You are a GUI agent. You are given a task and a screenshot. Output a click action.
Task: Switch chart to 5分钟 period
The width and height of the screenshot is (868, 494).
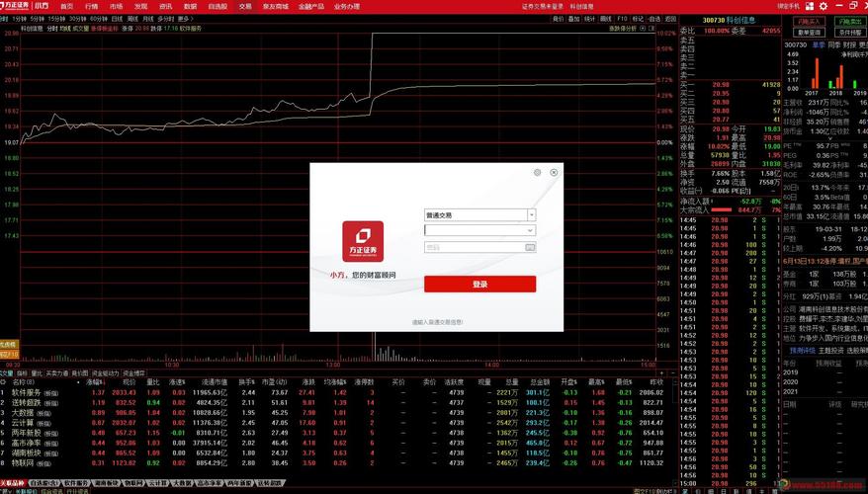tap(38, 19)
